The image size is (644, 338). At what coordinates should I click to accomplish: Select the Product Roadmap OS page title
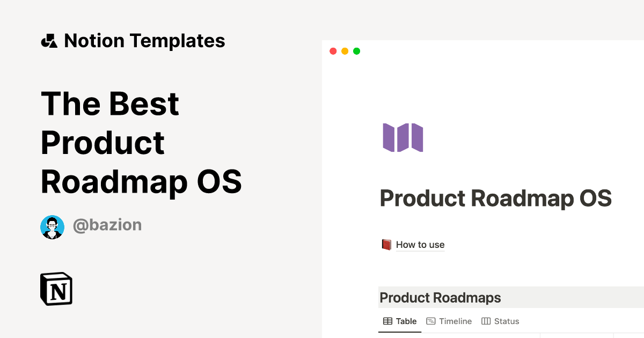(x=495, y=199)
